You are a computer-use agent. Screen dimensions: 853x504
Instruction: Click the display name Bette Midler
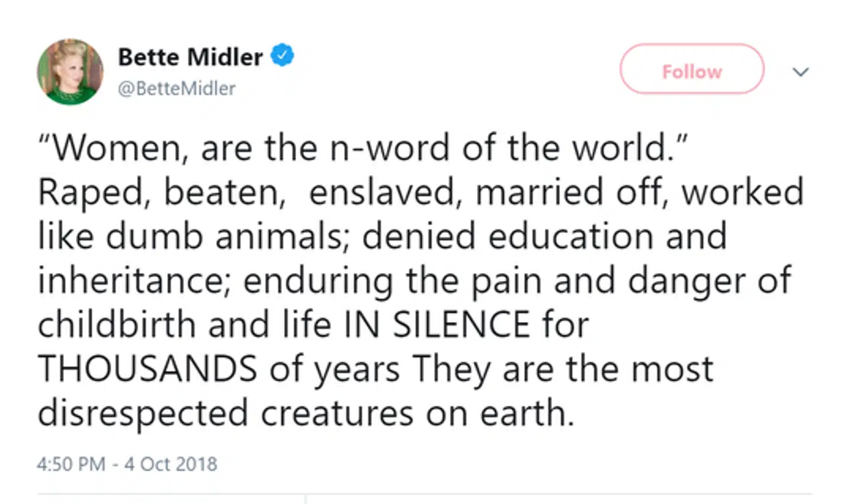point(190,56)
